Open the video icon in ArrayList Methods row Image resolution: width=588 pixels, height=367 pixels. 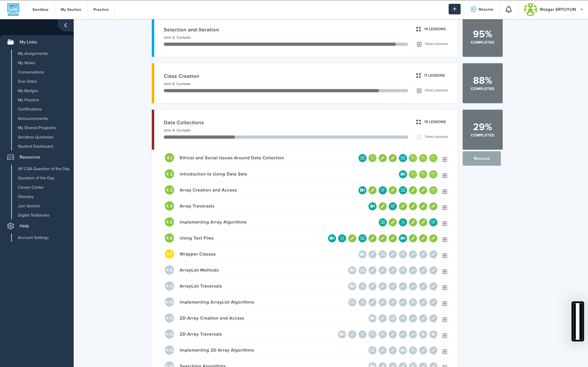(352, 270)
